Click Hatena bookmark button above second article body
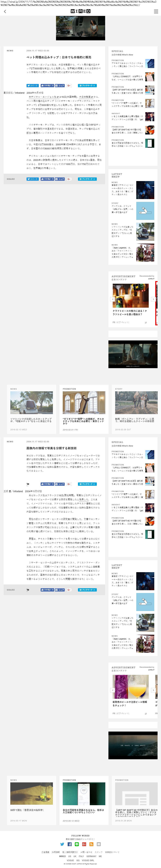The height and width of the screenshot is (868, 161). pyautogui.click(x=87, y=484)
